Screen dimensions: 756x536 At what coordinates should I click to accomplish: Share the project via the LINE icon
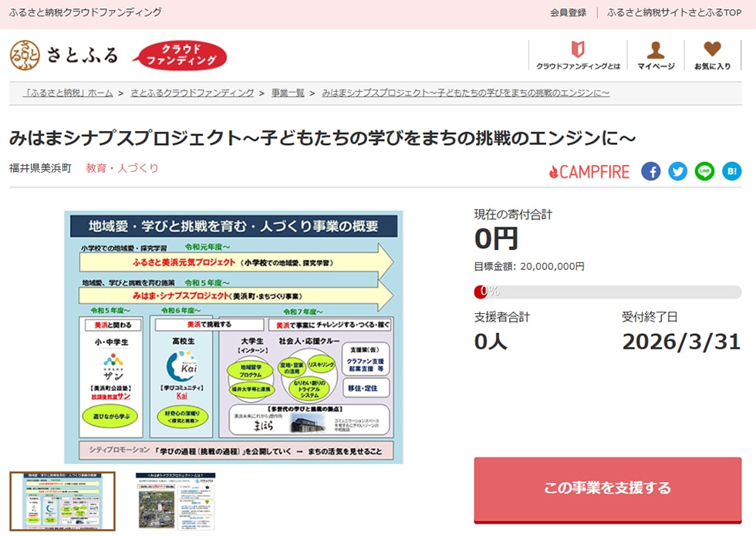pos(705,172)
